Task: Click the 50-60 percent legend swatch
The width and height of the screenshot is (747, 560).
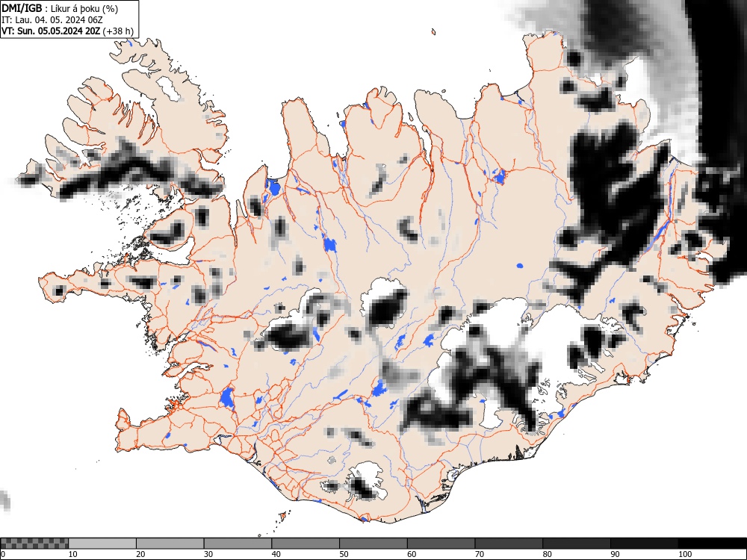Action: pyautogui.click(x=373, y=544)
